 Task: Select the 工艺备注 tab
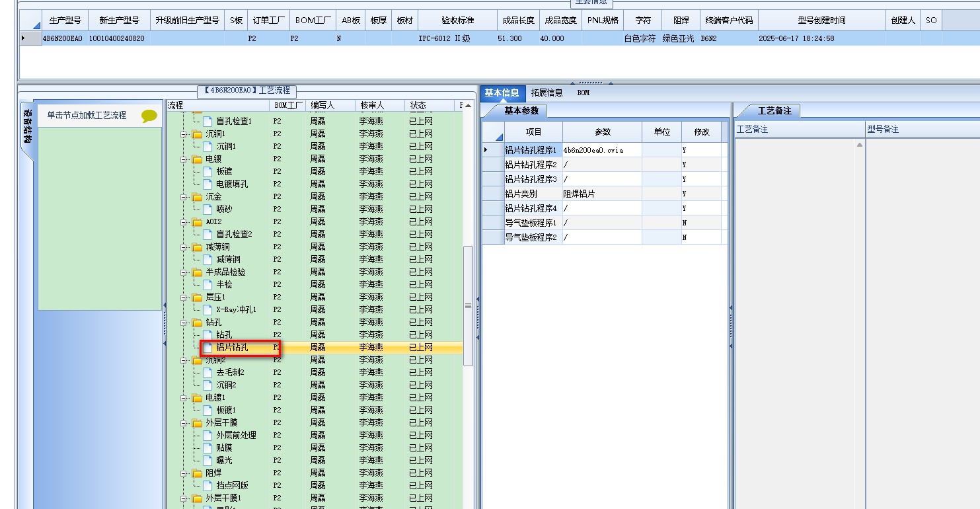774,110
